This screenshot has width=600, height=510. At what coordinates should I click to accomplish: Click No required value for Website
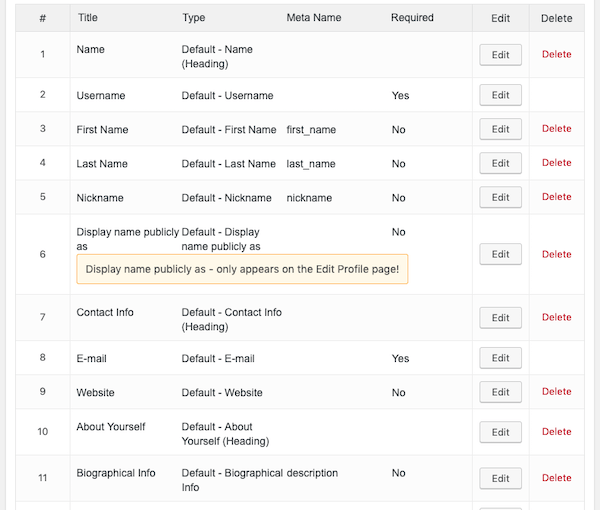pyautogui.click(x=398, y=393)
